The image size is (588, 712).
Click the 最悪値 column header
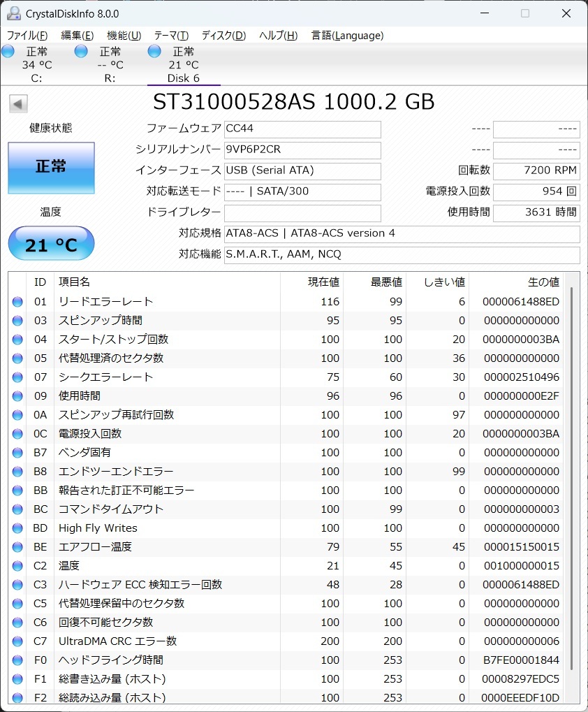click(x=375, y=282)
